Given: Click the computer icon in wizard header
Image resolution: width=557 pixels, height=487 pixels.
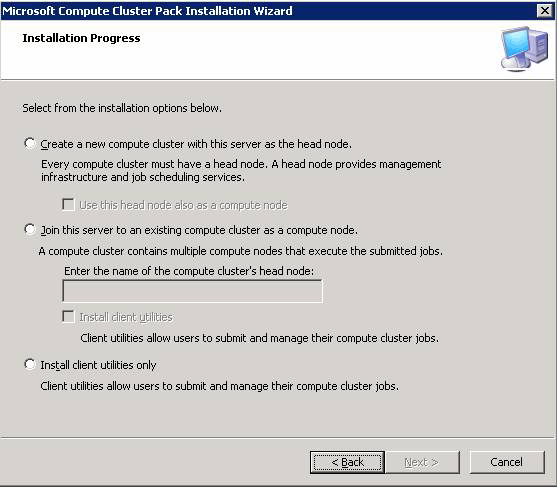Looking at the screenshot, I should point(524,49).
